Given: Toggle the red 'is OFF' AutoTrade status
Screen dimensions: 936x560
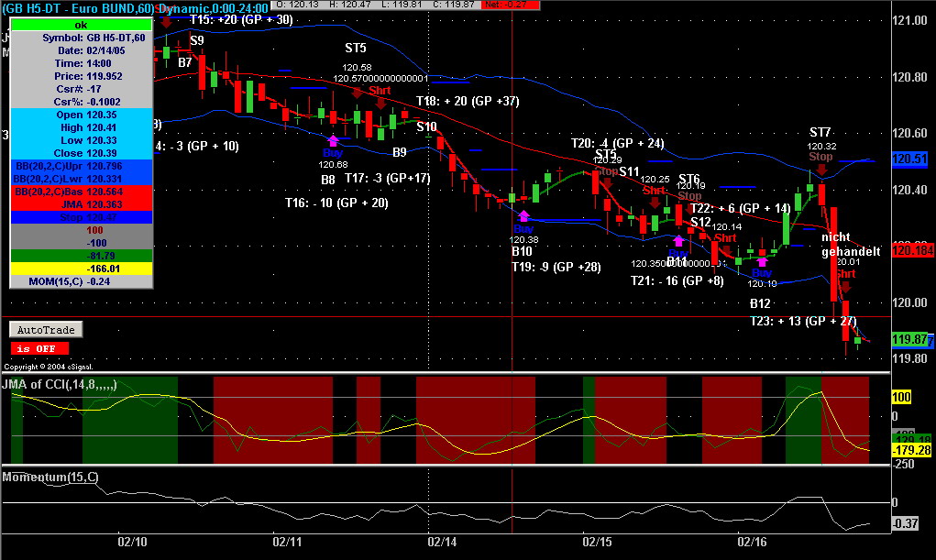Looking at the screenshot, I should 39,348.
